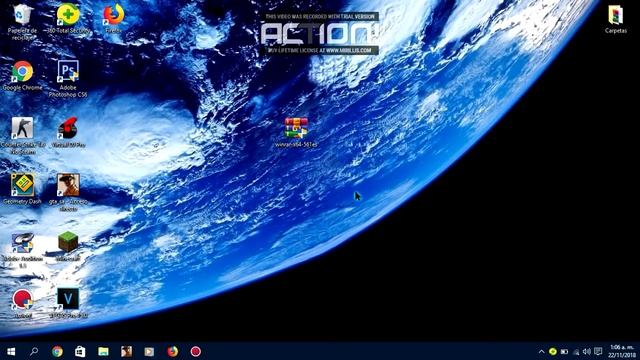Select the Adobe Photoshop CS6 desktop shortcut
This screenshot has height=360, width=640.
68,79
